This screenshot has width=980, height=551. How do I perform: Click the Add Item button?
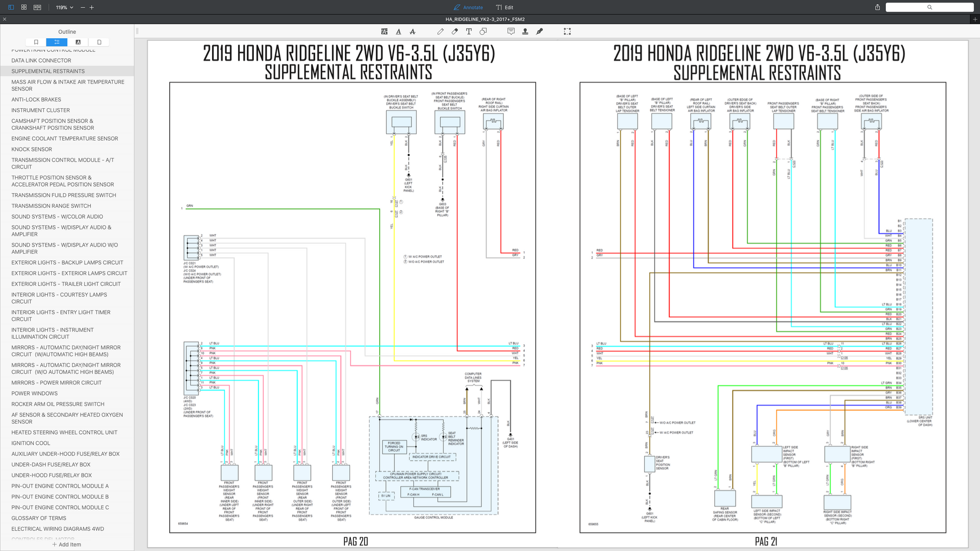(66, 544)
